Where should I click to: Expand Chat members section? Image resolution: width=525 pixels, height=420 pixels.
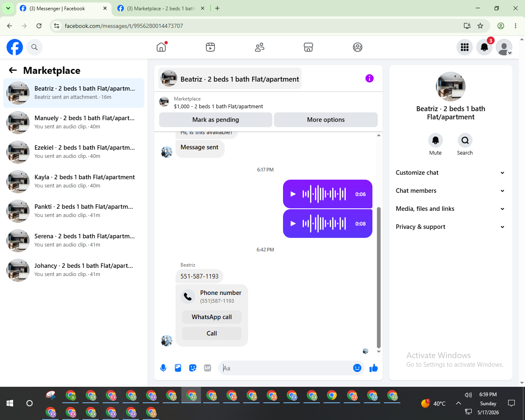tap(451, 191)
